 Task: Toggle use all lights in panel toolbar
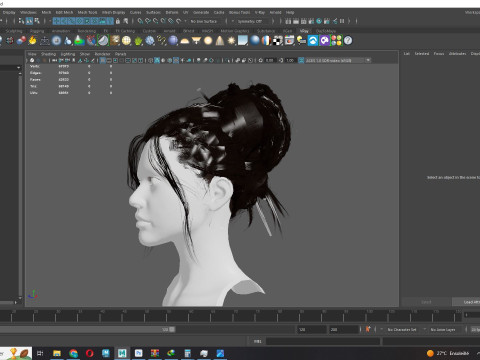(x=183, y=60)
